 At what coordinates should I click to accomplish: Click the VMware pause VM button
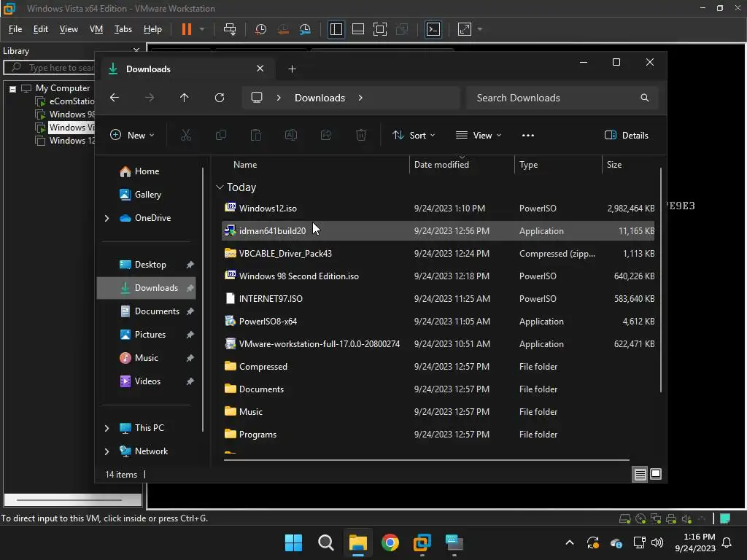coord(186,29)
